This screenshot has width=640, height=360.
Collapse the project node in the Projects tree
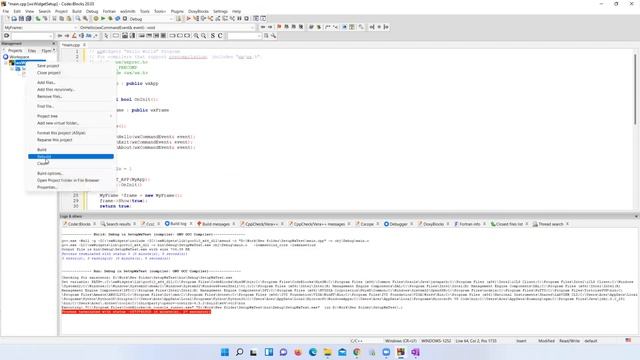(x=6, y=63)
